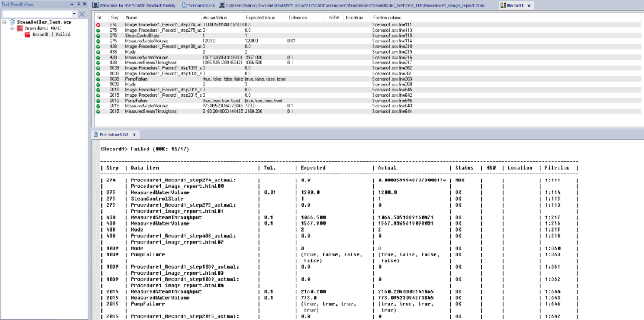Click the Scenario1.sss tab document icon
The height and width of the screenshot is (320, 644).
(184, 5)
